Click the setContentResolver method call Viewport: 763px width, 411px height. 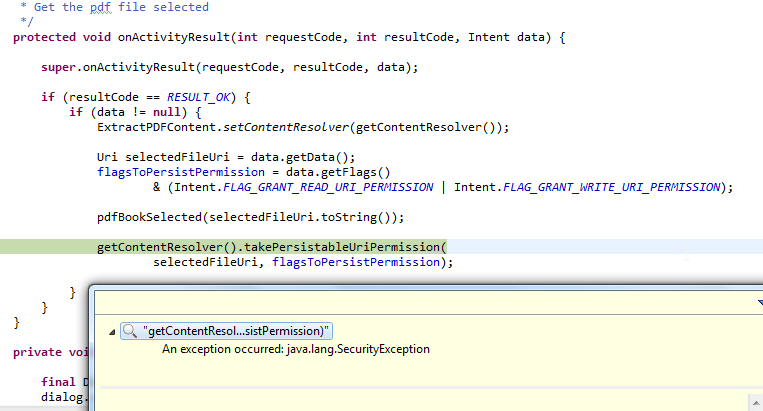point(286,127)
